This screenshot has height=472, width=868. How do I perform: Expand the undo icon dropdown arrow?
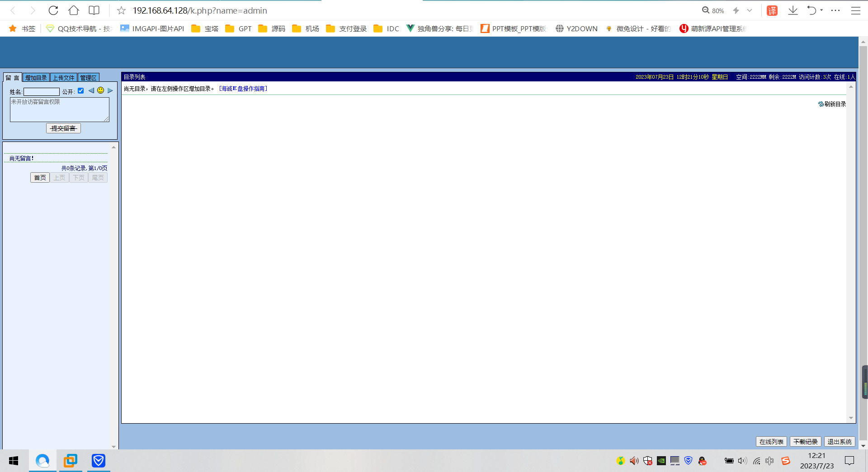coord(821,10)
